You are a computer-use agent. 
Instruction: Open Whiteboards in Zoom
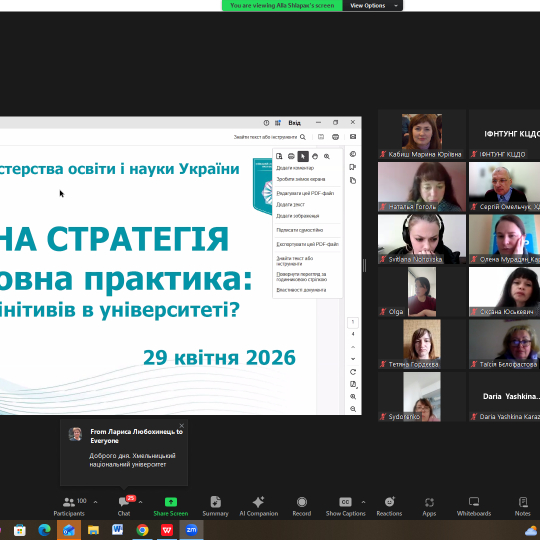tap(474, 506)
